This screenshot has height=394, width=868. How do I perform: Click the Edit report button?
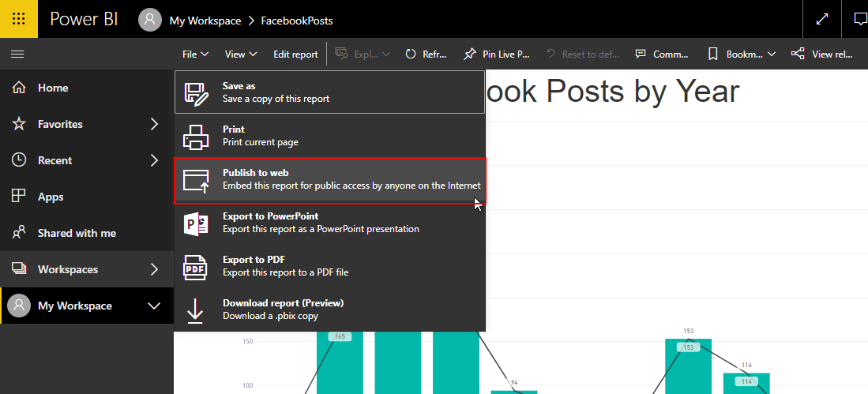pos(295,54)
